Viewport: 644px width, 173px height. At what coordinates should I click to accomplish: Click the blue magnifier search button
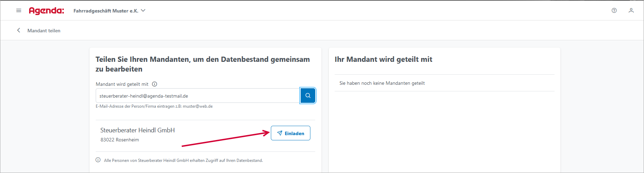pos(308,96)
